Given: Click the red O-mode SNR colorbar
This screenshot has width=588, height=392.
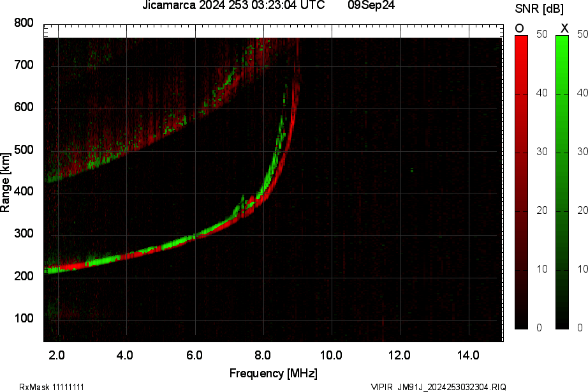Looking at the screenshot, I should pos(521,182).
